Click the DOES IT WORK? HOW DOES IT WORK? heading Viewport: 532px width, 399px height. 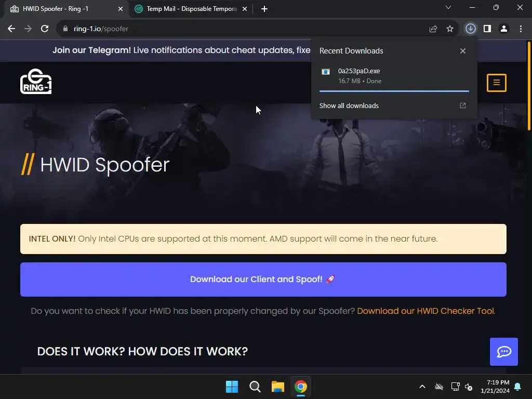(142, 352)
